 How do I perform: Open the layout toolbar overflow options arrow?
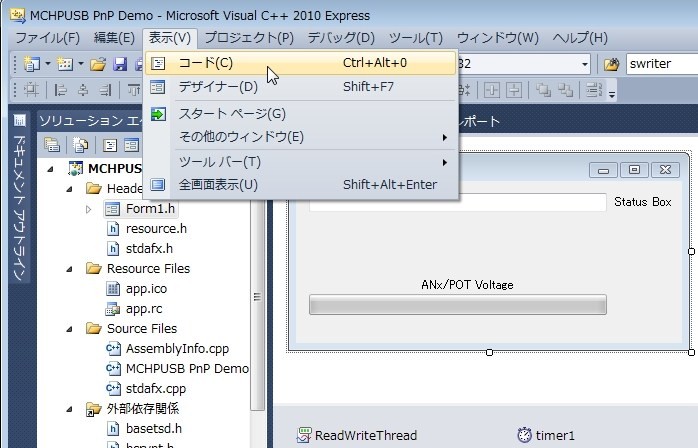tap(612, 94)
